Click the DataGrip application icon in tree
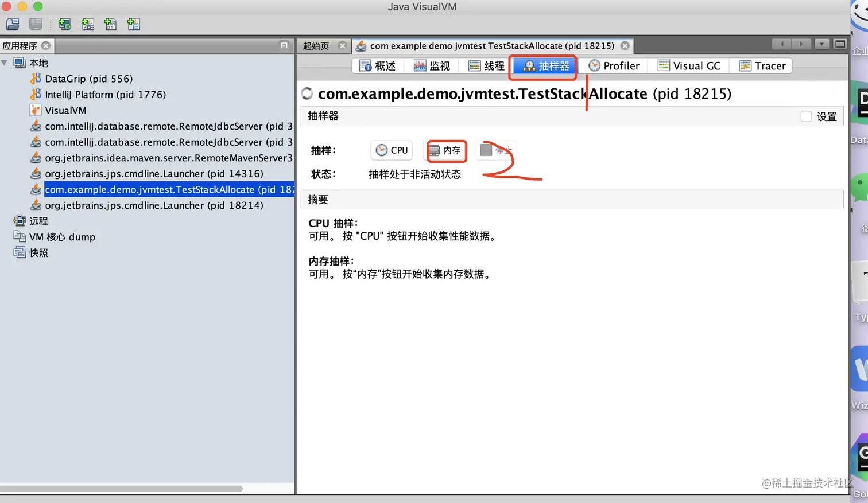This screenshot has height=503, width=868. click(36, 79)
